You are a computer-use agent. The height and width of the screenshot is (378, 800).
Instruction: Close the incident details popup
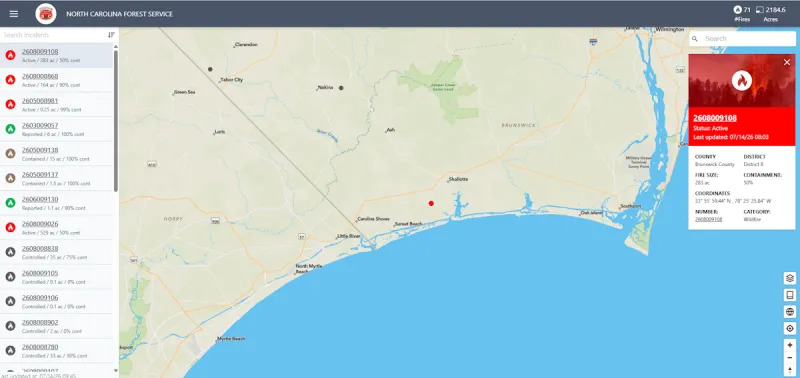pyautogui.click(x=787, y=62)
